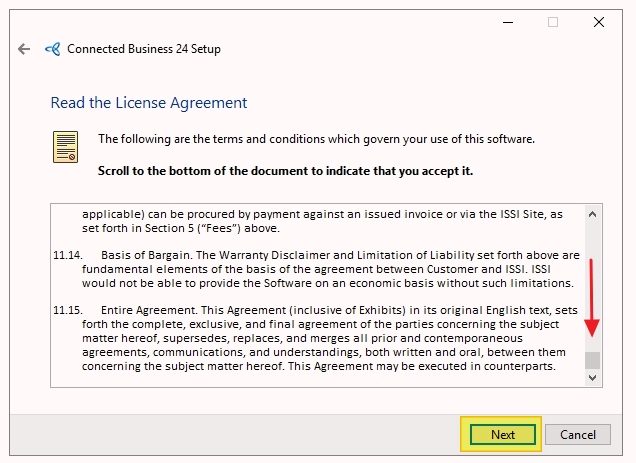Viewport: 636px width, 463px height.
Task: Click the license scrollbar down arrow
Action: (592, 378)
